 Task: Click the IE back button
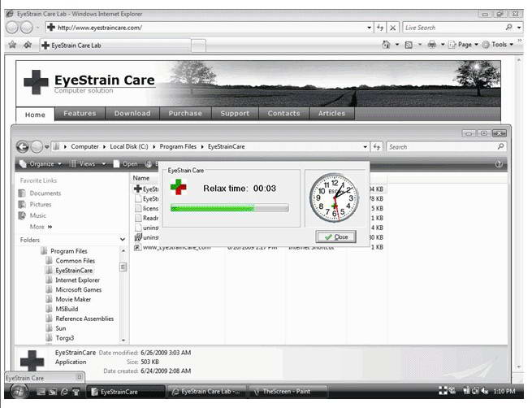pos(12,28)
